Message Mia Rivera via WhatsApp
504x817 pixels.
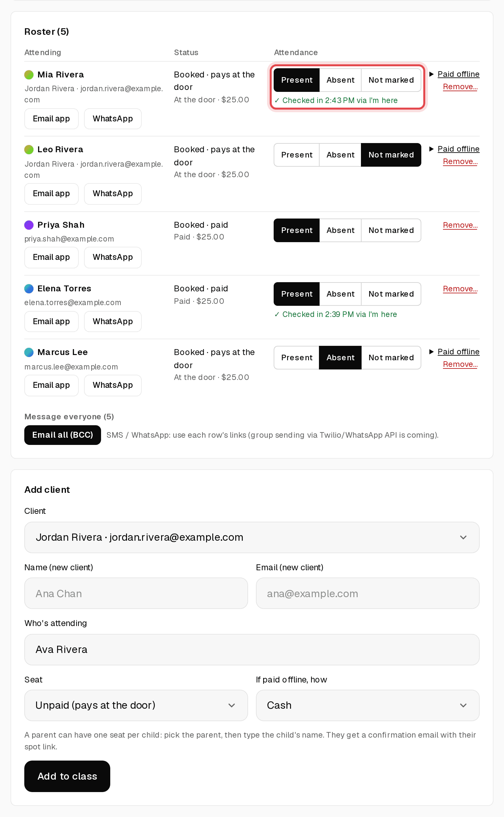point(113,119)
